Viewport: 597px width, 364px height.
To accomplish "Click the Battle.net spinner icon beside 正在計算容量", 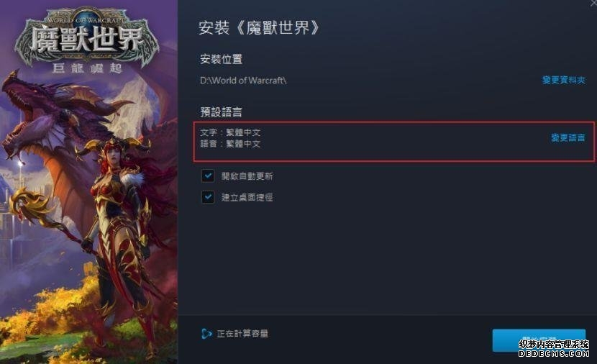I will [206, 334].
